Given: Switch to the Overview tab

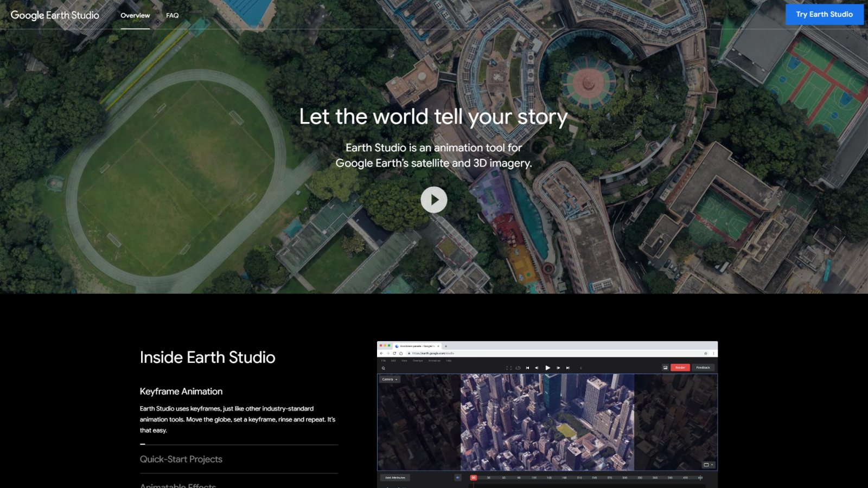Looking at the screenshot, I should pos(135,15).
